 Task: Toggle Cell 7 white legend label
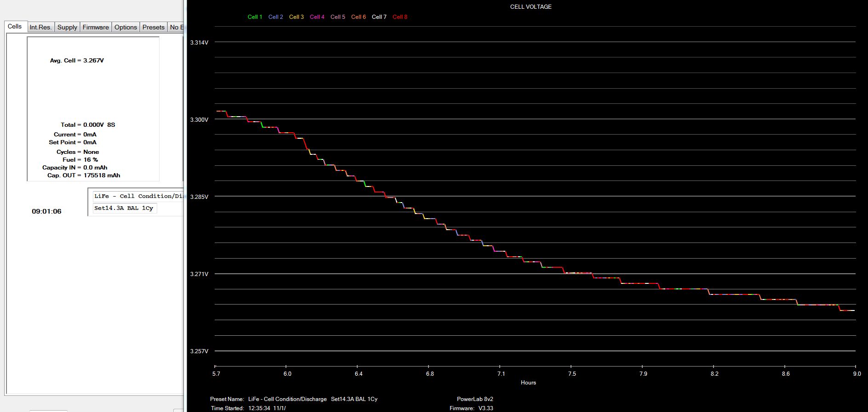pyautogui.click(x=379, y=17)
